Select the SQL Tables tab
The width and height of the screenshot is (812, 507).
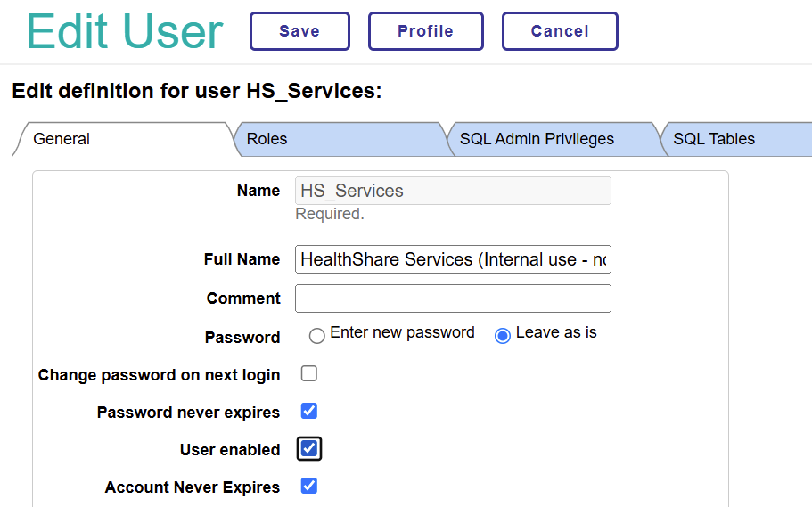[714, 139]
